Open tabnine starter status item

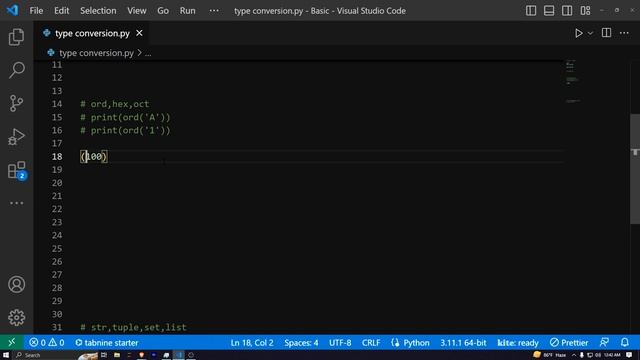coord(107,342)
